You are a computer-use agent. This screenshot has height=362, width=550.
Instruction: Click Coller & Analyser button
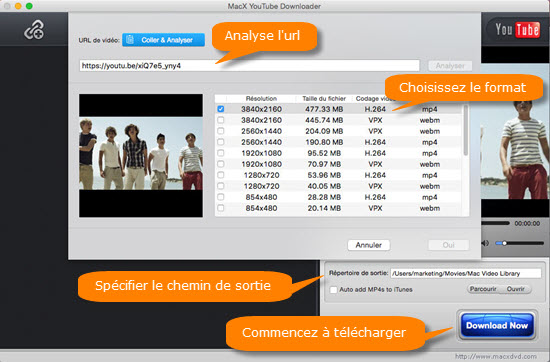tap(163, 40)
